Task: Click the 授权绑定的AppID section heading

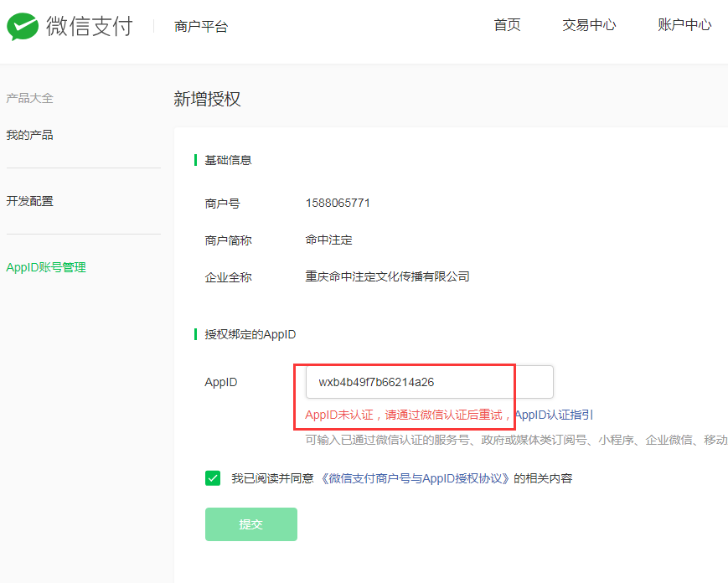Action: [x=250, y=334]
